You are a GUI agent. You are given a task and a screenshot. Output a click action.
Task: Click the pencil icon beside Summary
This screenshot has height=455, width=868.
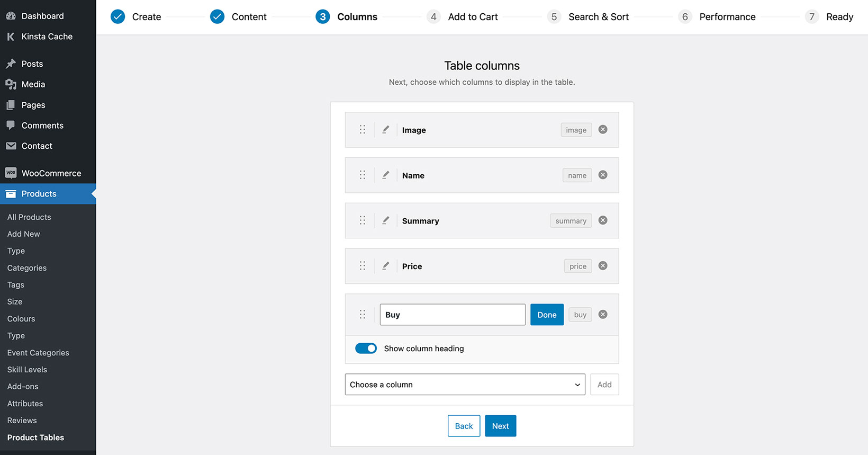coord(386,220)
